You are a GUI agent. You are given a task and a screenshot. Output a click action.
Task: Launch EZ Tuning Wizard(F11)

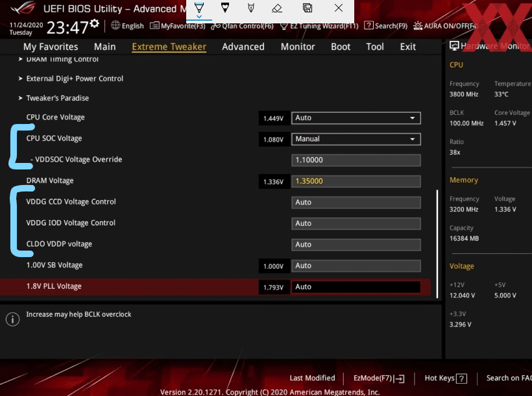(319, 26)
